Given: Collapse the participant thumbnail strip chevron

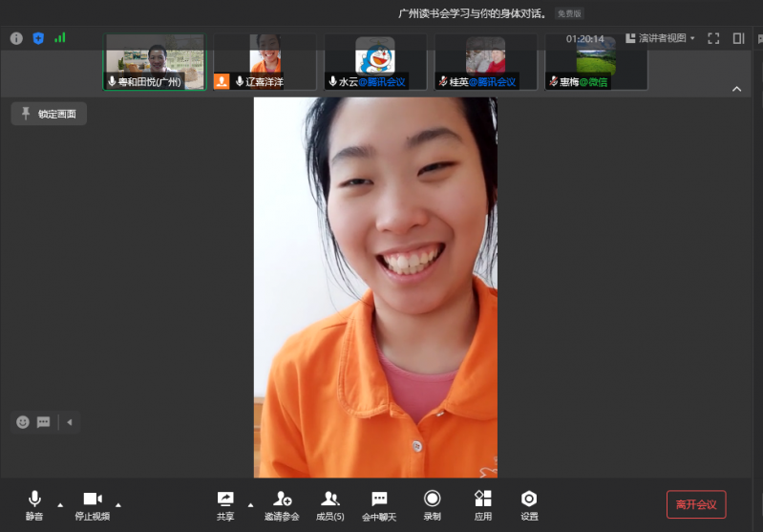Looking at the screenshot, I should pyautogui.click(x=736, y=89).
